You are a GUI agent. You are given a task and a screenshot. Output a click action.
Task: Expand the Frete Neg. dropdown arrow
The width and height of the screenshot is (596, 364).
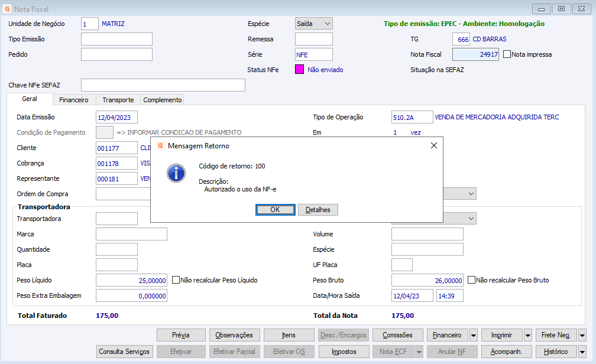582,335
